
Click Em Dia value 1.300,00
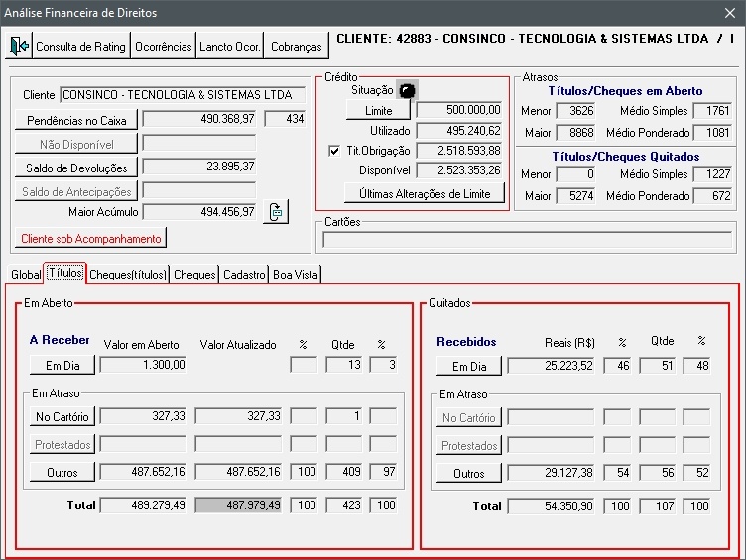point(143,365)
